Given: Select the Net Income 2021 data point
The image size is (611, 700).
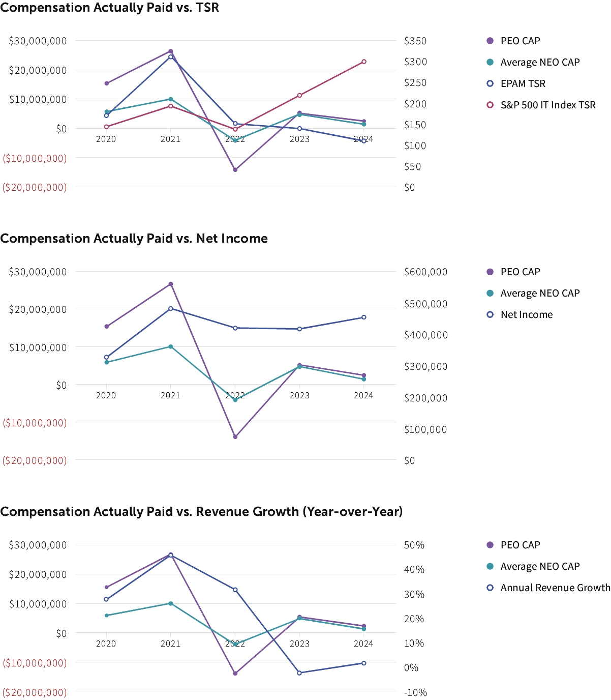Looking at the screenshot, I should [x=171, y=308].
